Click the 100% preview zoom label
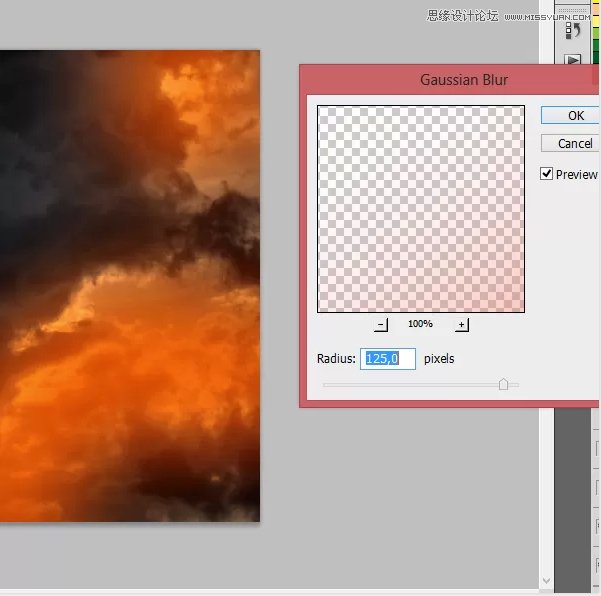 pyautogui.click(x=420, y=324)
